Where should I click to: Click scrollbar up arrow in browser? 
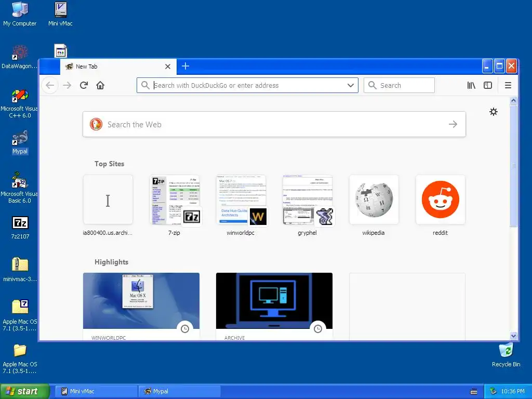pyautogui.click(x=513, y=100)
